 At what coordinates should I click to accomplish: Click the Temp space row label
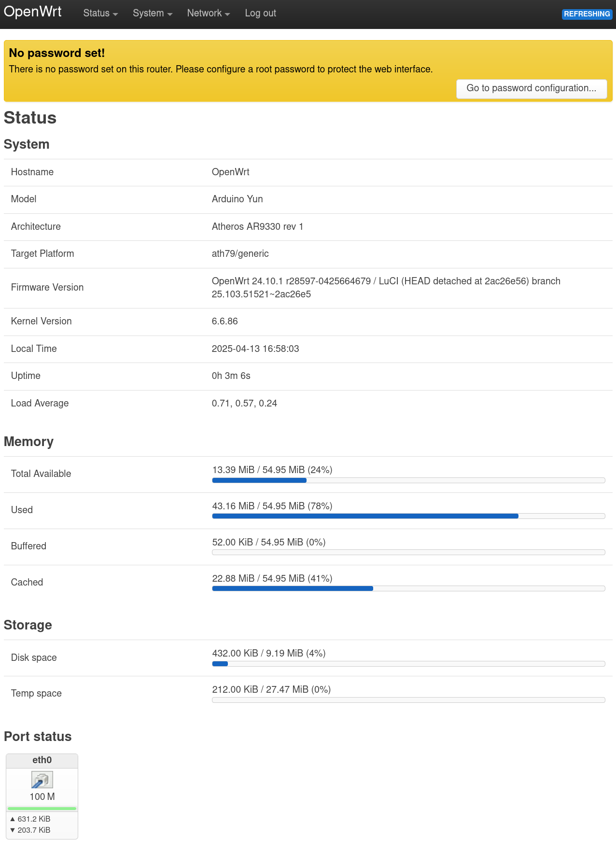pos(36,694)
